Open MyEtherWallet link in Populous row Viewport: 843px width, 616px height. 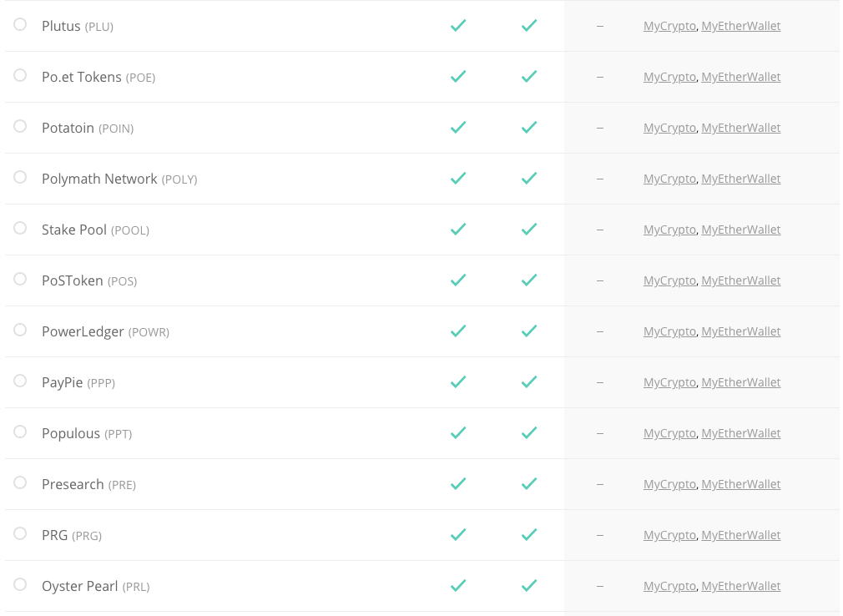pyautogui.click(x=741, y=433)
